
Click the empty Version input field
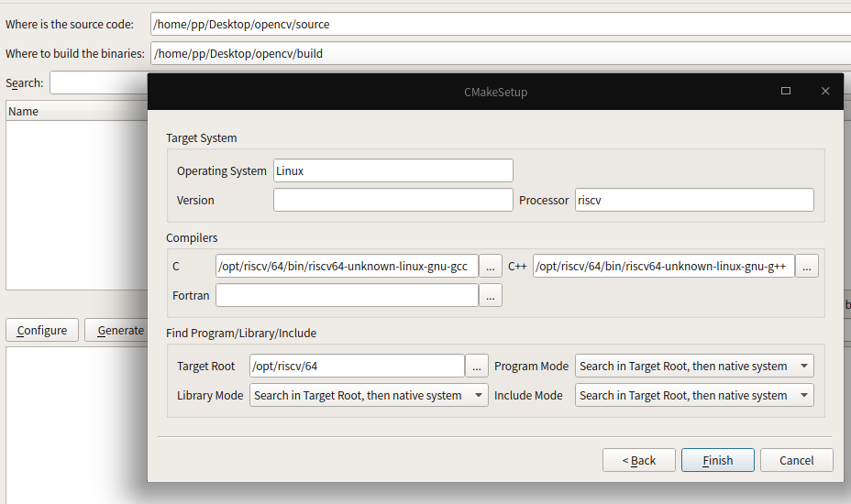[392, 200]
